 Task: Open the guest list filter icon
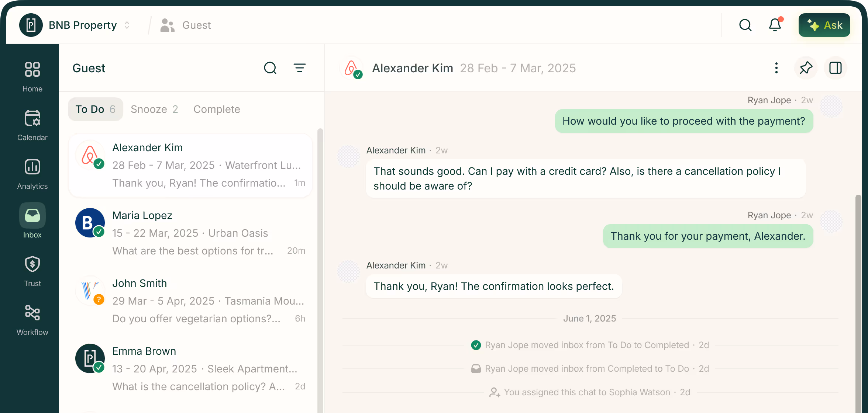(299, 68)
